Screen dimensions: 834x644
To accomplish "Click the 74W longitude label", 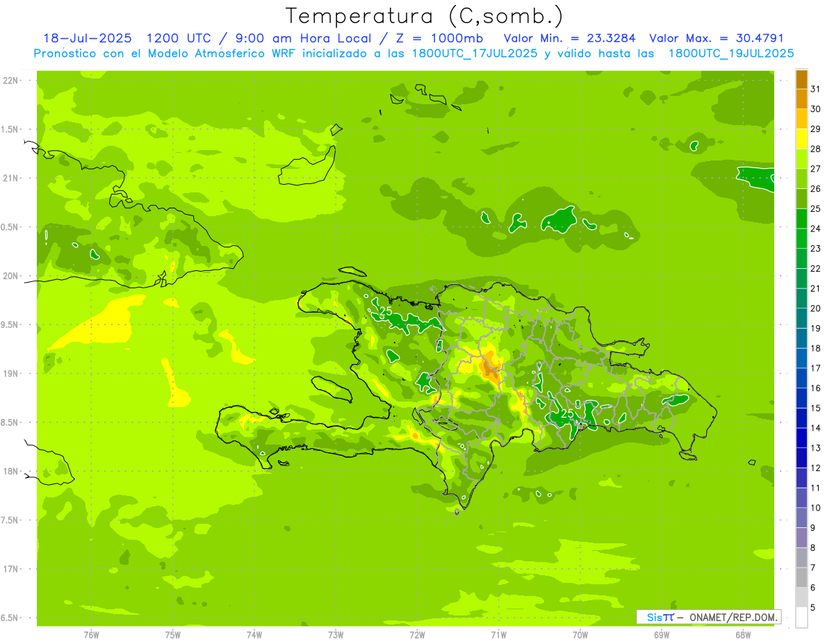I will point(254,635).
